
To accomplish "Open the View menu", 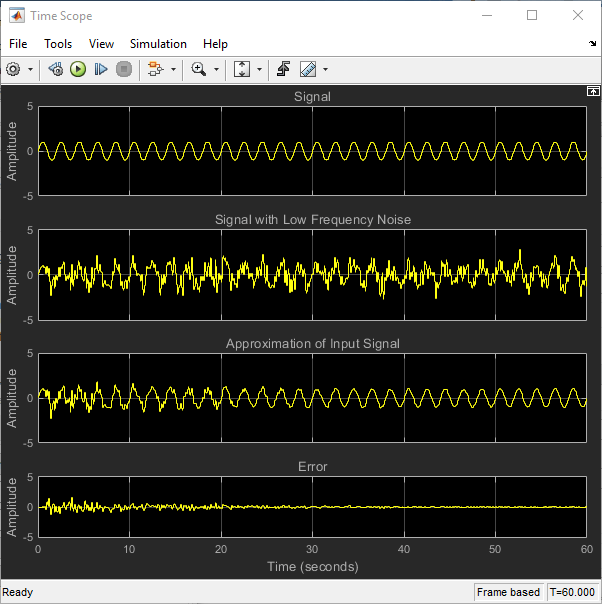I will point(101,44).
